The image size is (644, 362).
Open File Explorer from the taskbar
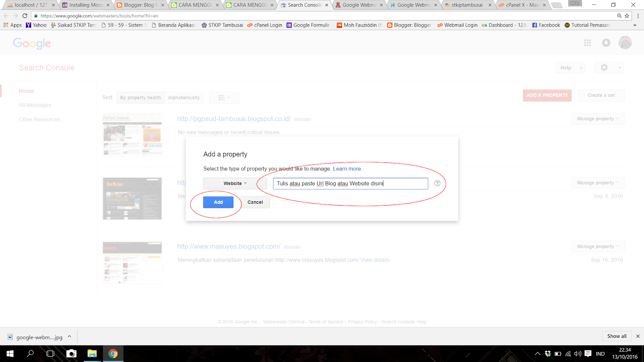click(x=92, y=354)
